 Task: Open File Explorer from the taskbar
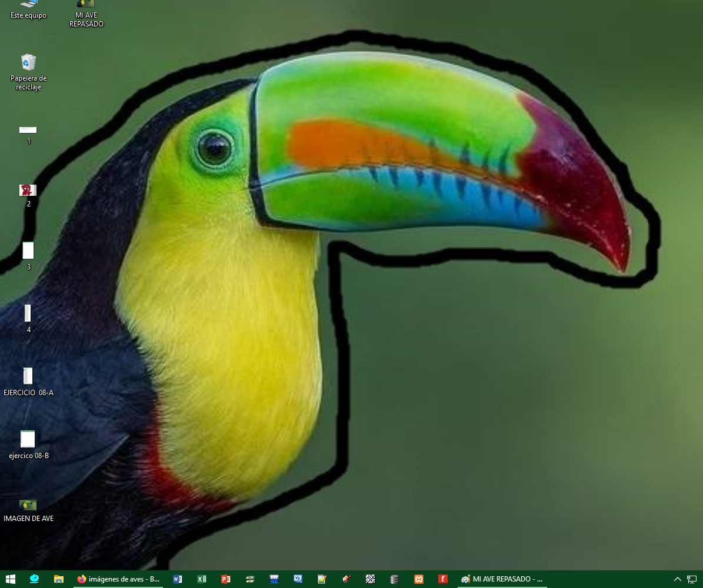pos(58,579)
